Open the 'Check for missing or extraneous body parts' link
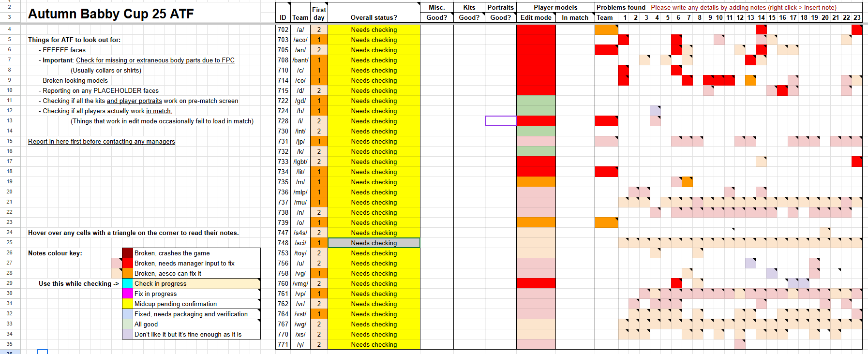The width and height of the screenshot is (868, 354). [x=155, y=60]
